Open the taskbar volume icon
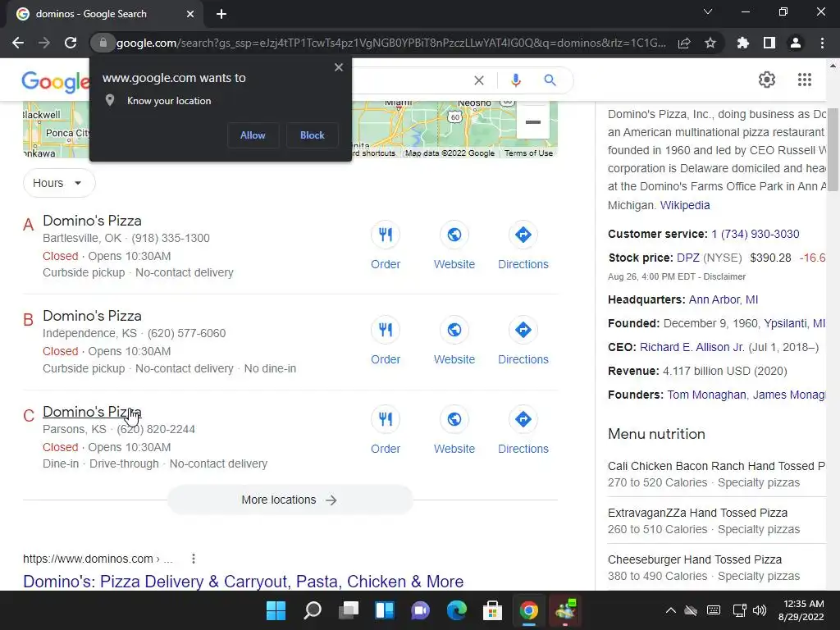Screen dimensions: 840x630 [759, 610]
